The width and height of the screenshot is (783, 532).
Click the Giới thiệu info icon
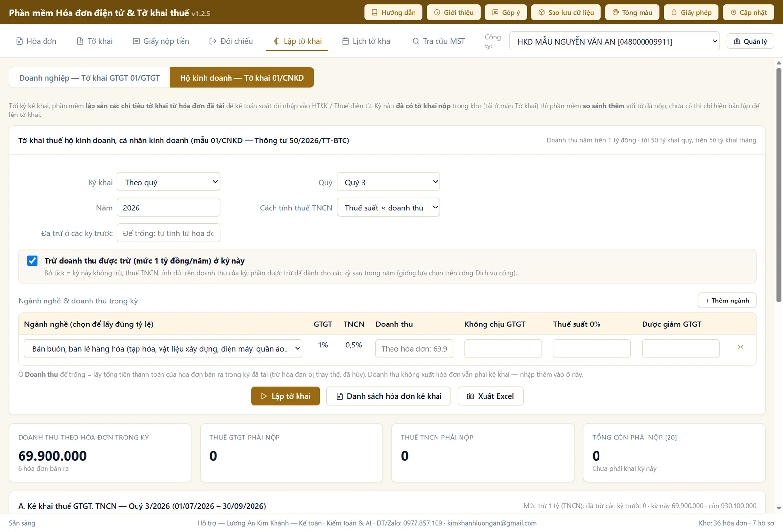pyautogui.click(x=437, y=12)
